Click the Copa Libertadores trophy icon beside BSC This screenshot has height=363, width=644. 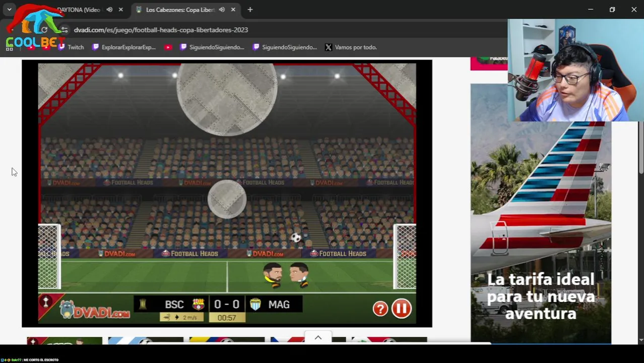pyautogui.click(x=143, y=304)
